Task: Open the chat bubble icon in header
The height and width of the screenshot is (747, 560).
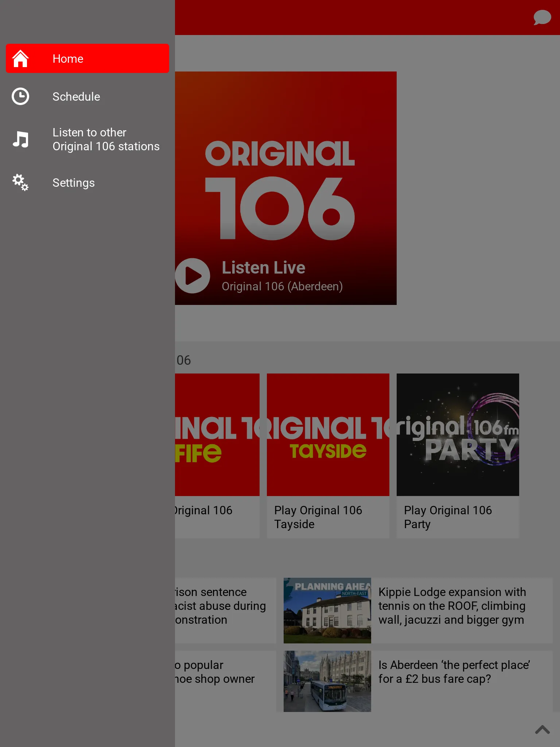Action: coord(542,18)
